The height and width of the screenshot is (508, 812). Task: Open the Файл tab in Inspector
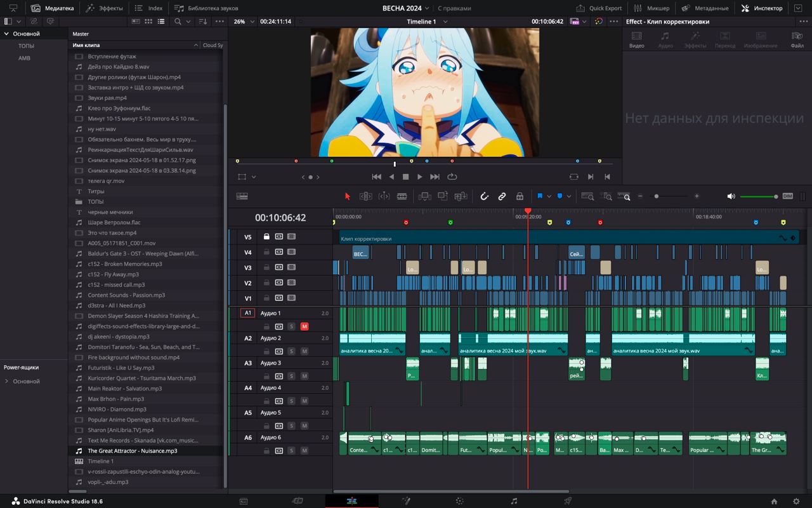click(797, 39)
